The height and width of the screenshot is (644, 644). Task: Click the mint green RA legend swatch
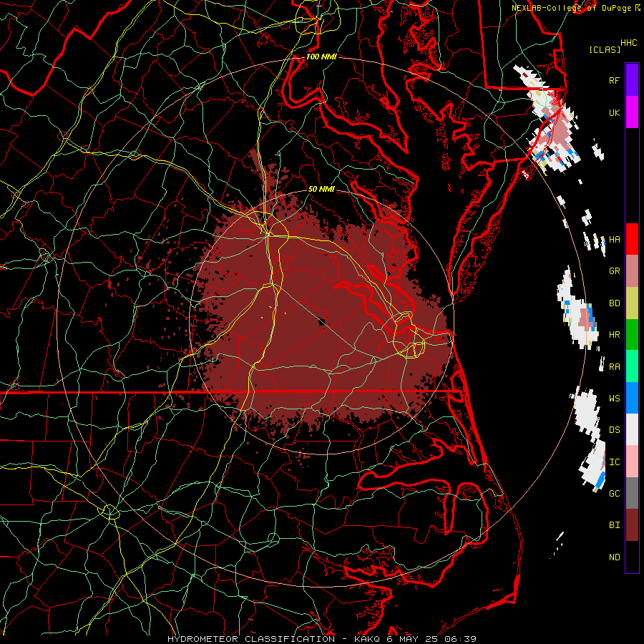click(x=632, y=366)
